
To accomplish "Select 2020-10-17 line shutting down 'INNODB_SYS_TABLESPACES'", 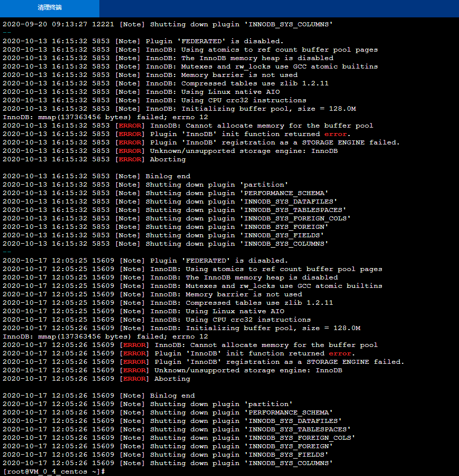I will pyautogui.click(x=176, y=429).
